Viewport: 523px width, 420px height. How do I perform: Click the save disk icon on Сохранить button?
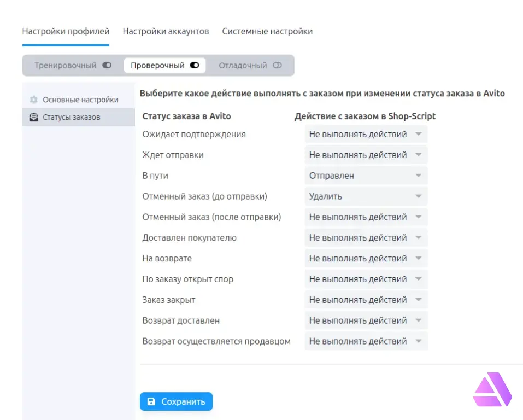[x=150, y=401]
